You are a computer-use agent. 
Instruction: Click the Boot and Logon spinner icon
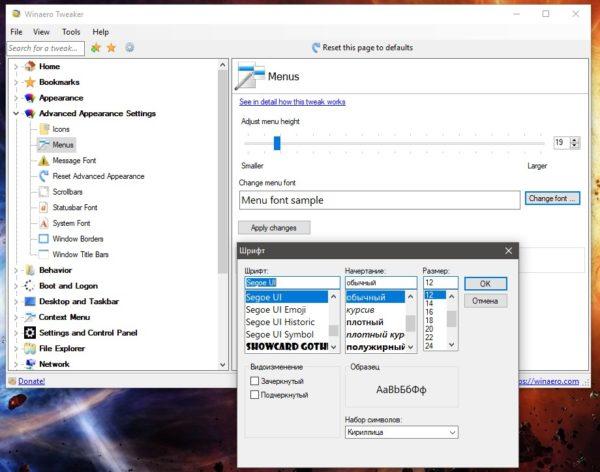(x=30, y=286)
